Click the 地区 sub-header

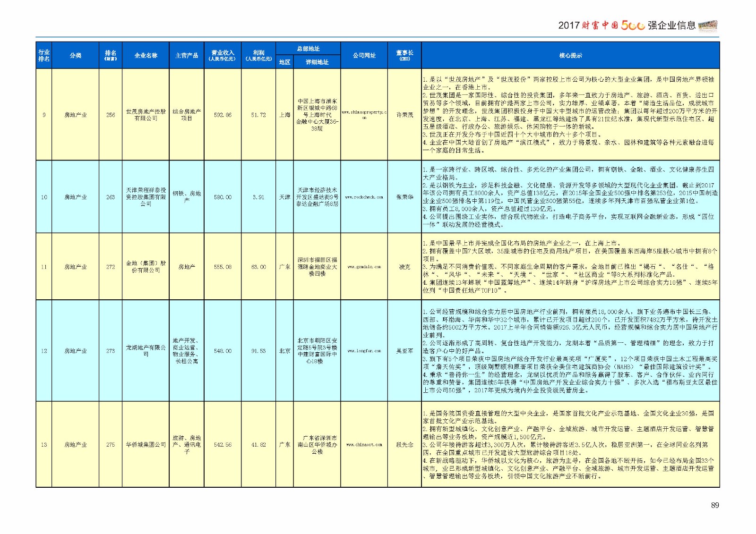click(284, 62)
